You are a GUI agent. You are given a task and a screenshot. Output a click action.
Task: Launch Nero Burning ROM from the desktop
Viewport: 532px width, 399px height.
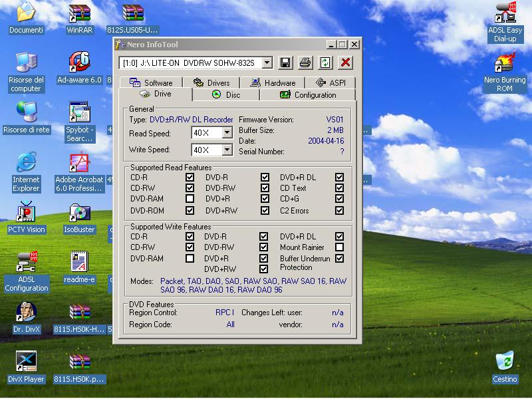(x=505, y=72)
